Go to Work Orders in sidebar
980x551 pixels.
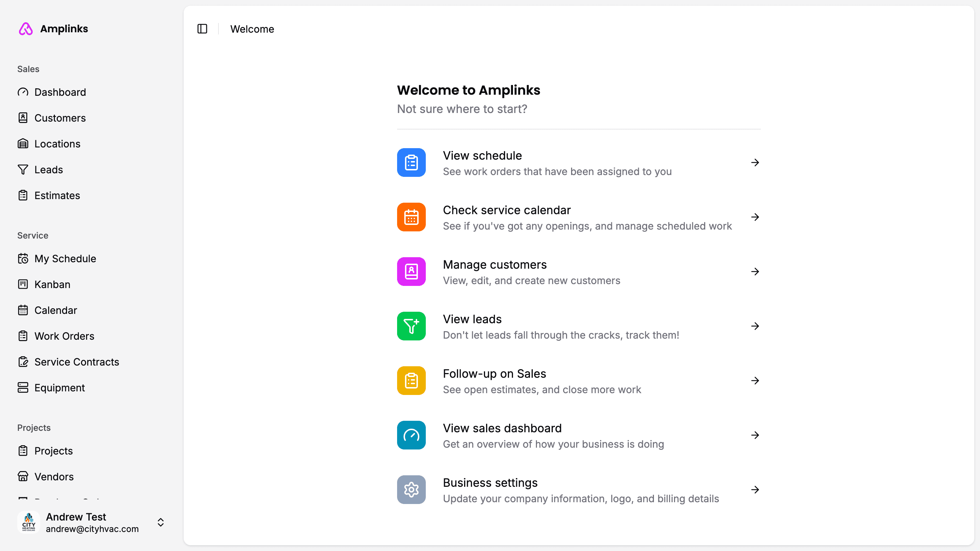pyautogui.click(x=64, y=336)
